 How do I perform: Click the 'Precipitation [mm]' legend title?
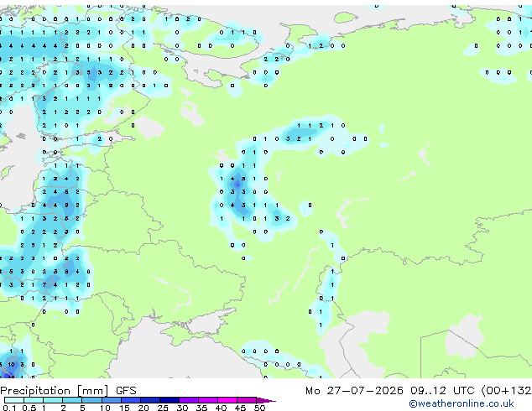55,391
